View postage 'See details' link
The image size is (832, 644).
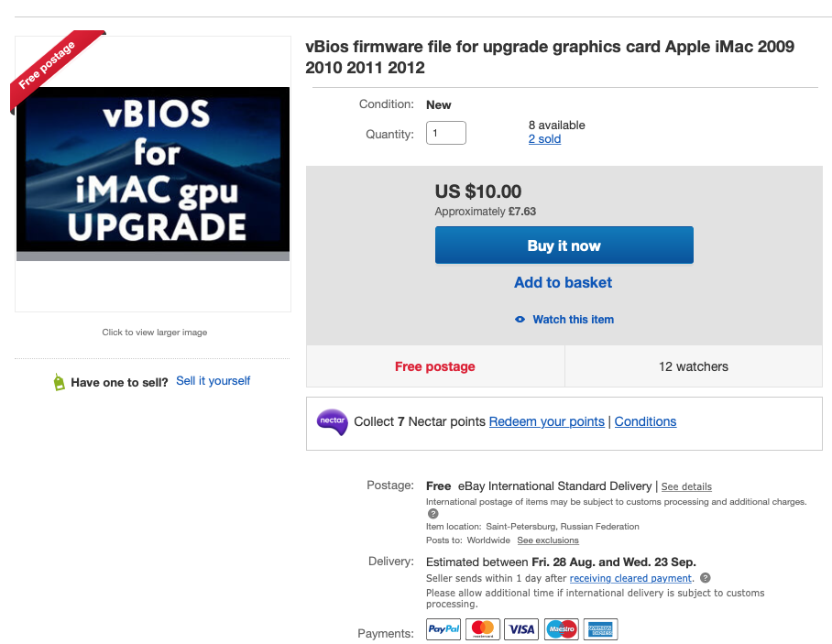(686, 486)
